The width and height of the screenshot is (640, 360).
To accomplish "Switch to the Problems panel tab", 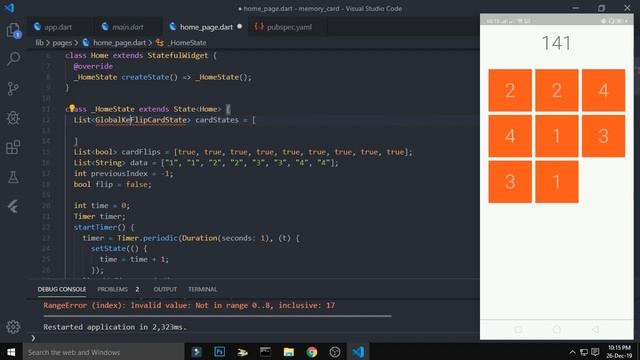I will click(x=113, y=289).
